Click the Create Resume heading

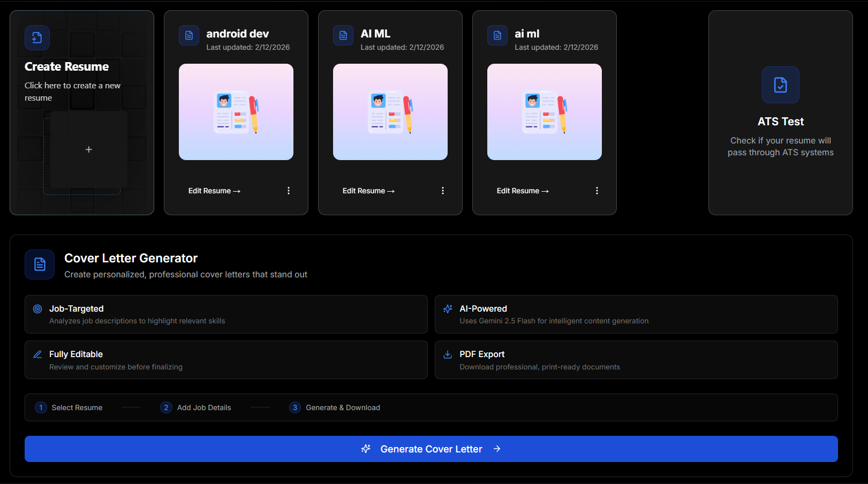click(66, 66)
